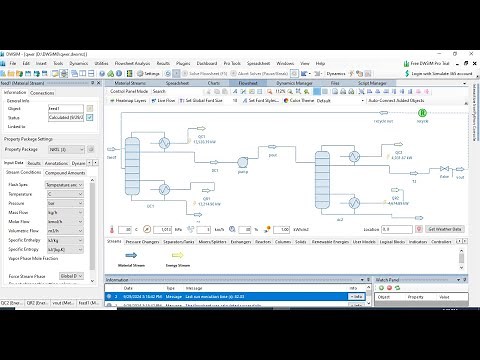This screenshot has height=360, width=480.
Task: Select the pump unit on the flowsheet
Action: [242, 162]
